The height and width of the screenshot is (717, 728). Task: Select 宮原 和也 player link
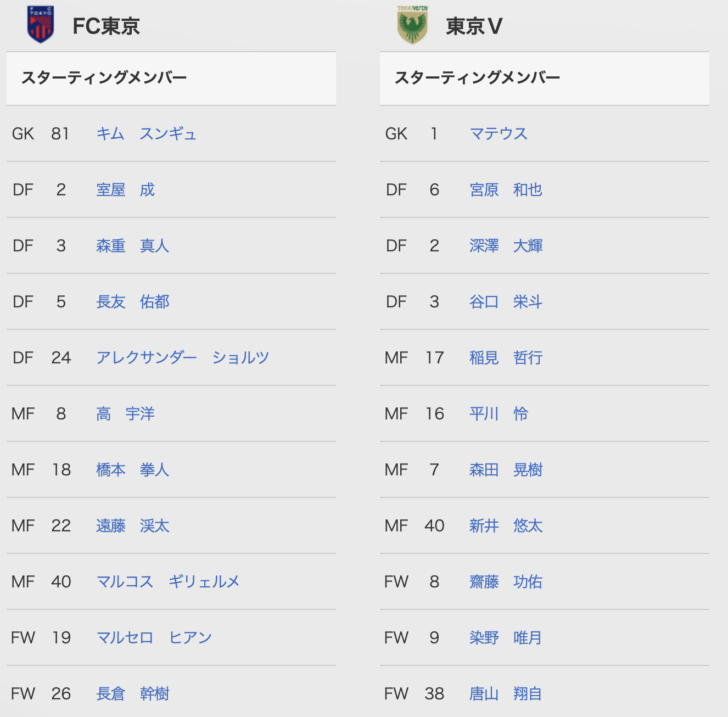click(x=506, y=189)
